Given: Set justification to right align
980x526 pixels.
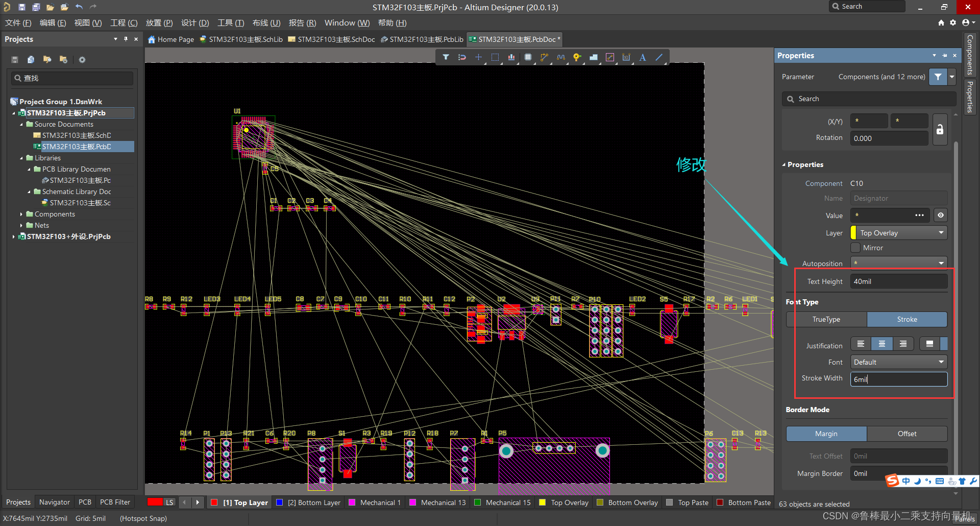Looking at the screenshot, I should [x=903, y=344].
